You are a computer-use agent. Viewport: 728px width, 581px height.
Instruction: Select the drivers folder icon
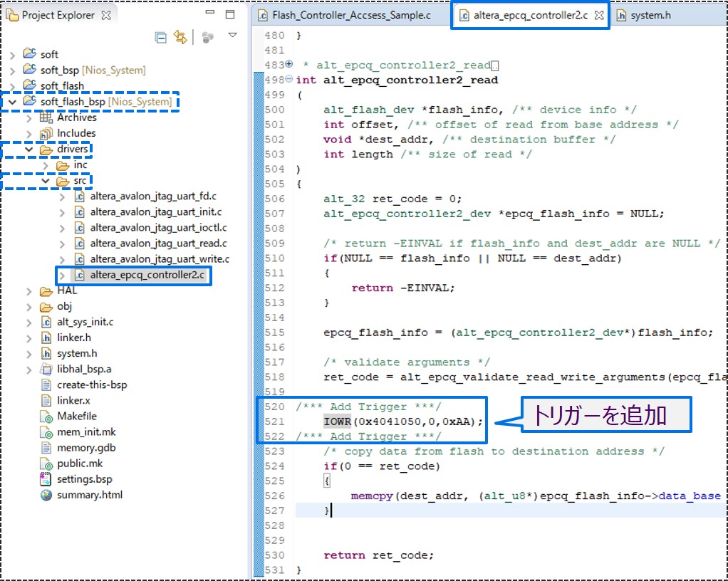click(46, 150)
